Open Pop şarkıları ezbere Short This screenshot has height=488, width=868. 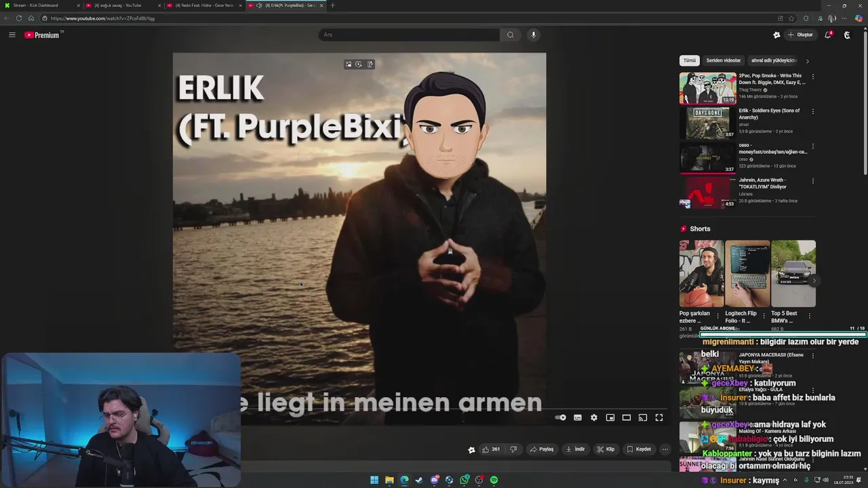click(x=701, y=274)
